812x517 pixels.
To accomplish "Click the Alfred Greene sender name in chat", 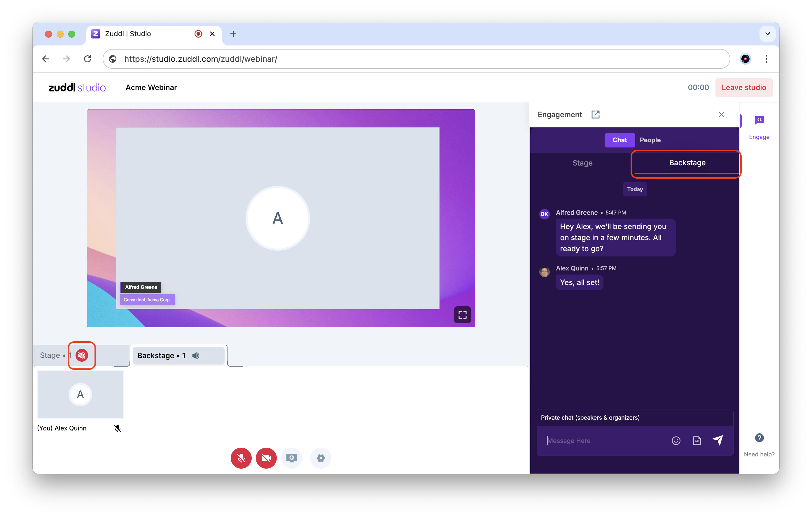I will [577, 213].
